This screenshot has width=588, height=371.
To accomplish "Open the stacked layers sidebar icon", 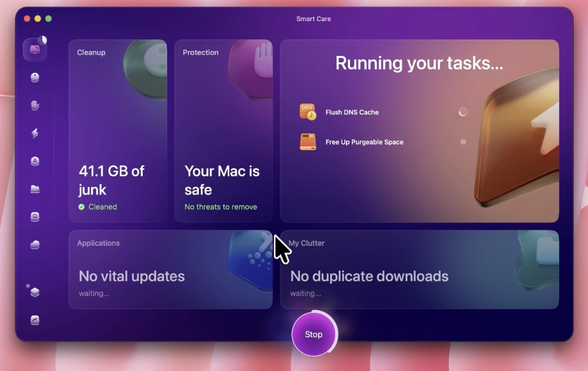I will 35,292.
